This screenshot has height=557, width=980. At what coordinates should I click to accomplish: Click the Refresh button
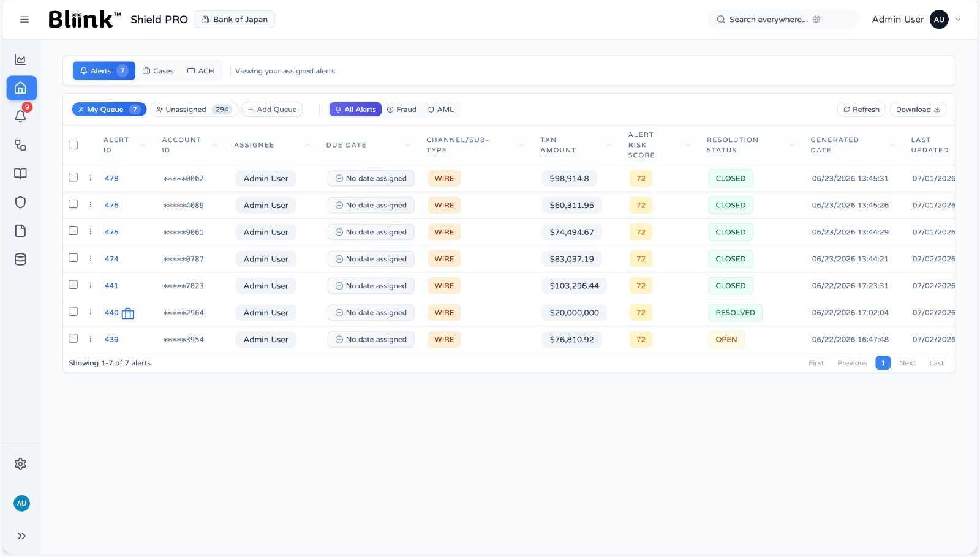861,110
